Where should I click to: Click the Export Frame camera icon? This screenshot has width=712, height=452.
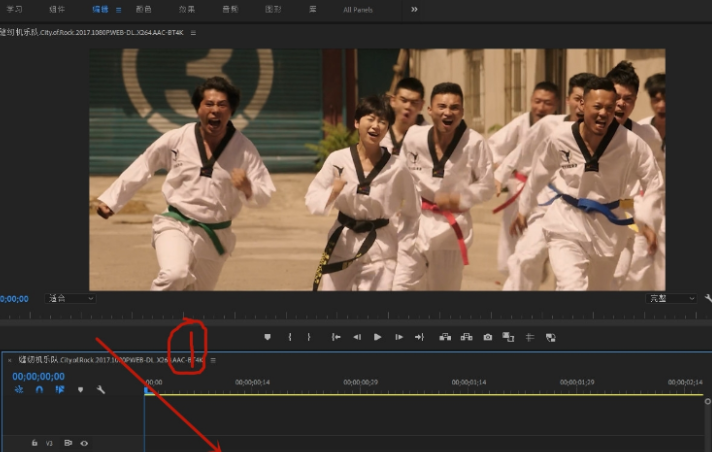488,337
